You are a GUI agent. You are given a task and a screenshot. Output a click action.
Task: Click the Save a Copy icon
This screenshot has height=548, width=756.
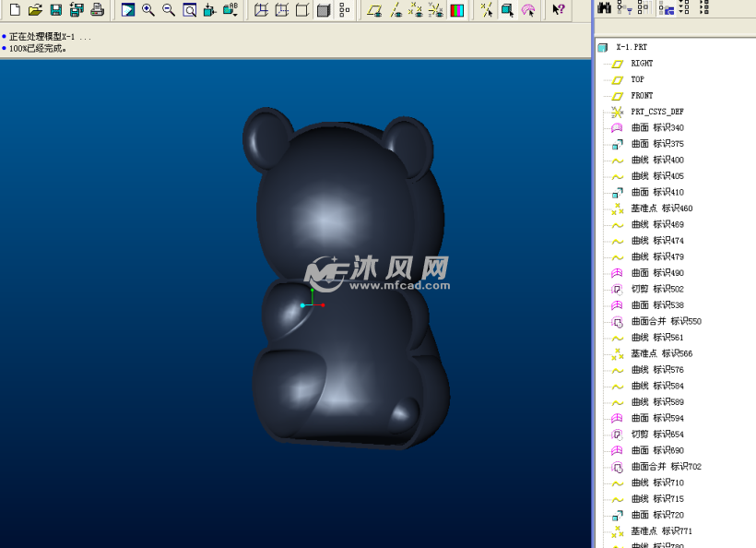(77, 9)
